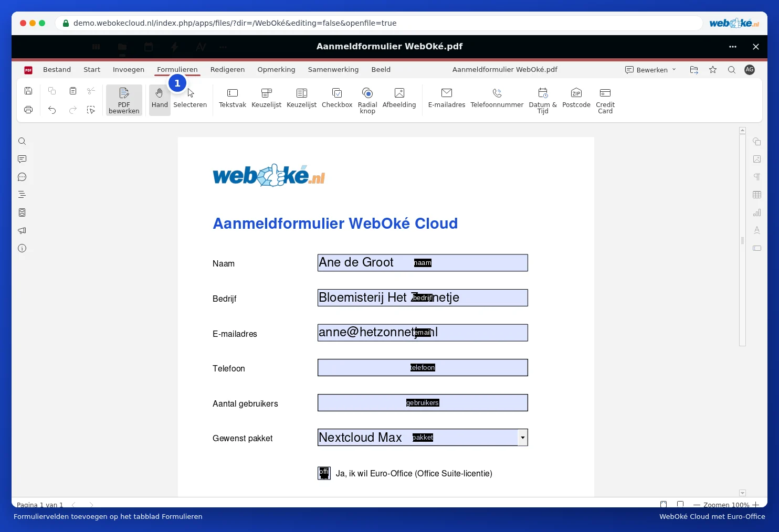Click the browser address bar URL
The height and width of the screenshot is (532, 779).
point(235,23)
